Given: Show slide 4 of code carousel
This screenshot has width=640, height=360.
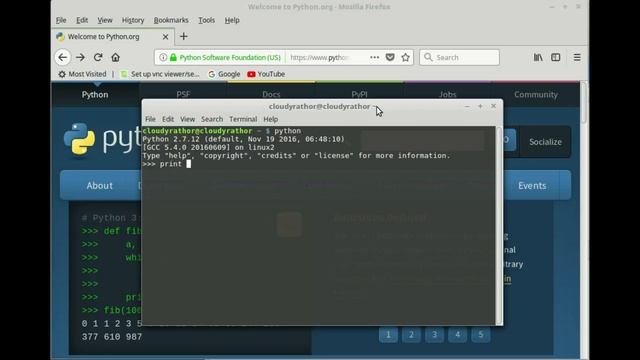Looking at the screenshot, I should click(x=458, y=335).
